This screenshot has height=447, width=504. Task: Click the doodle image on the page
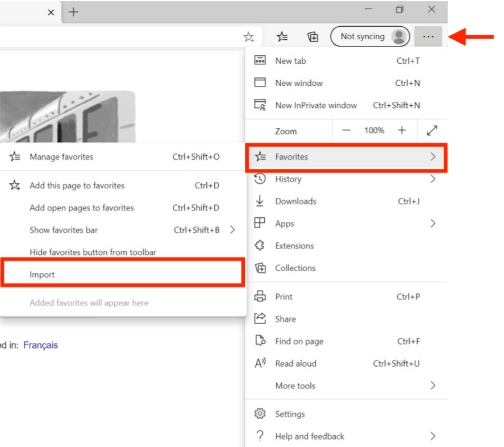[x=68, y=117]
